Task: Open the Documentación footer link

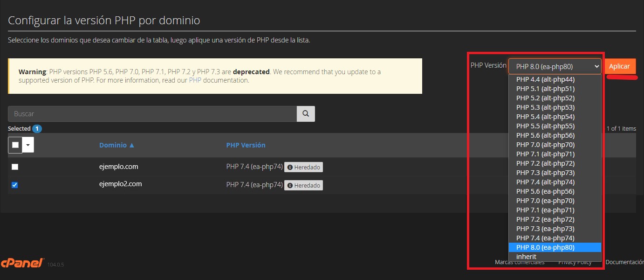Action: click(624, 262)
